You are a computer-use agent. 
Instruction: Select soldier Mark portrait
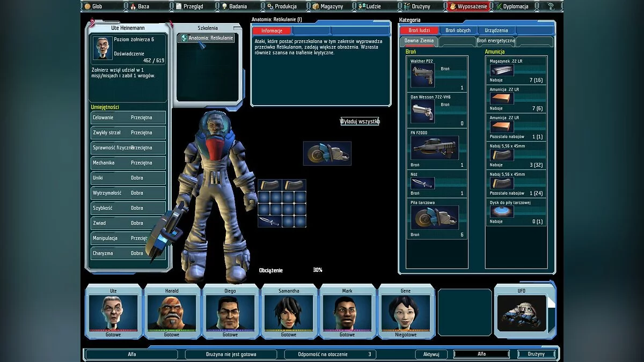(x=347, y=313)
